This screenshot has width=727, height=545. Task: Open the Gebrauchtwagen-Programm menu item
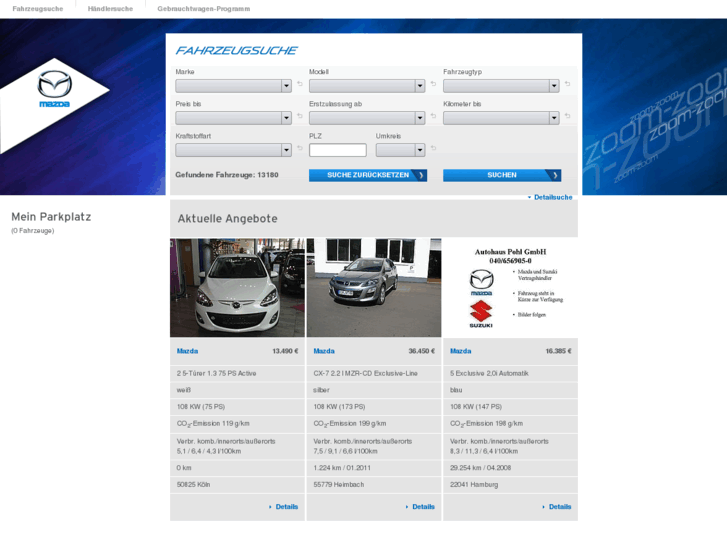click(204, 9)
